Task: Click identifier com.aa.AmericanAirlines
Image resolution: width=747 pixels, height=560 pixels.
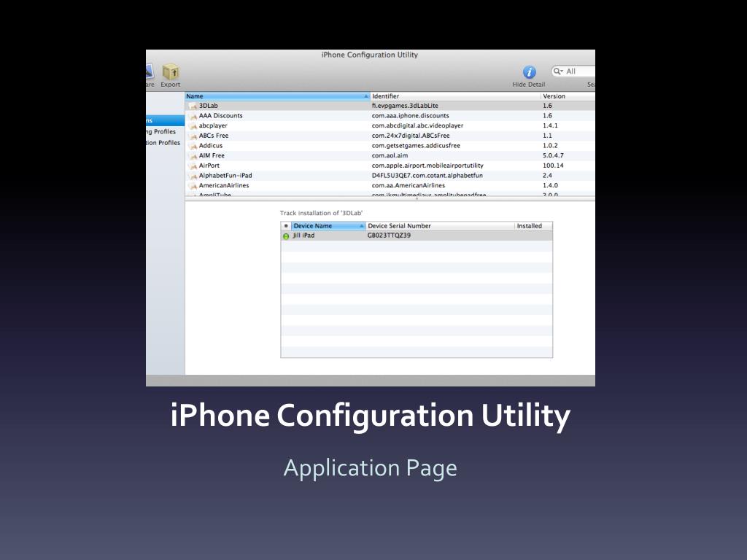Action: coord(409,186)
